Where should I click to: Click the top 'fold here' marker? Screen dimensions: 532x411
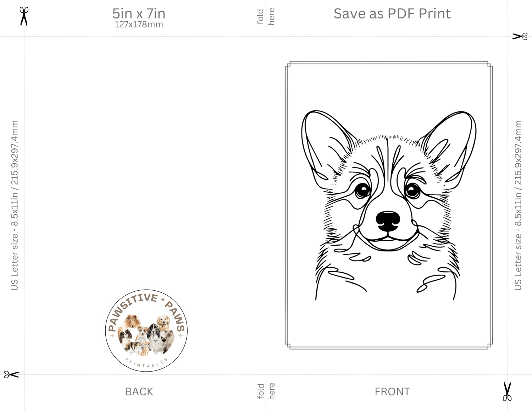(266, 17)
